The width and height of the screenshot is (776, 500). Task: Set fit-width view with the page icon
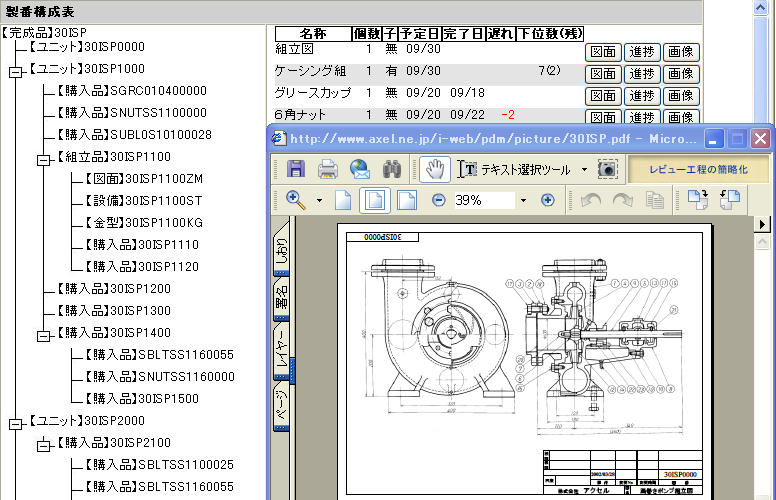(406, 200)
